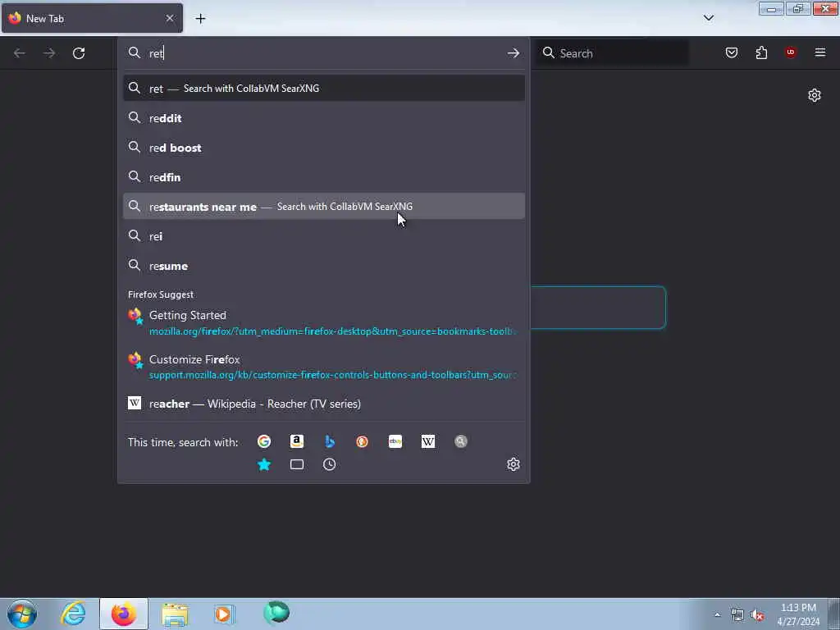Open the teal round taskbar app
The image size is (840, 630).
click(276, 613)
